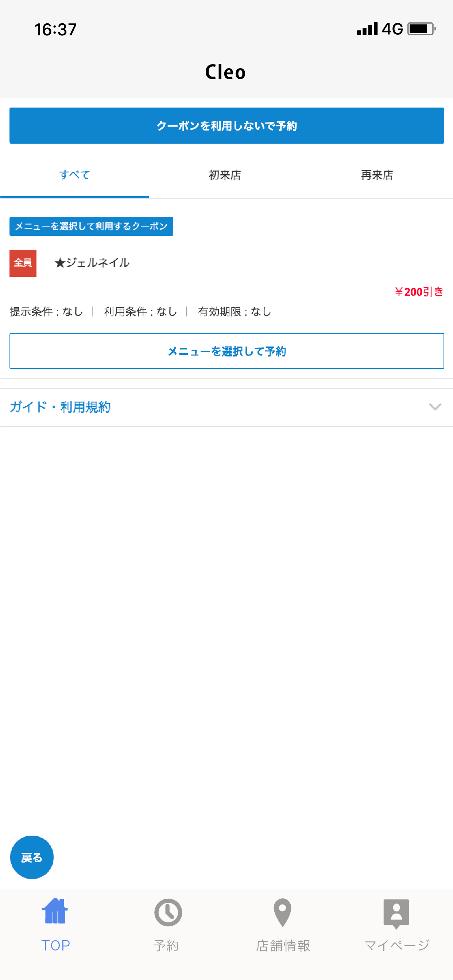
Task: Open the 予約 clock icon
Action: coord(168,912)
